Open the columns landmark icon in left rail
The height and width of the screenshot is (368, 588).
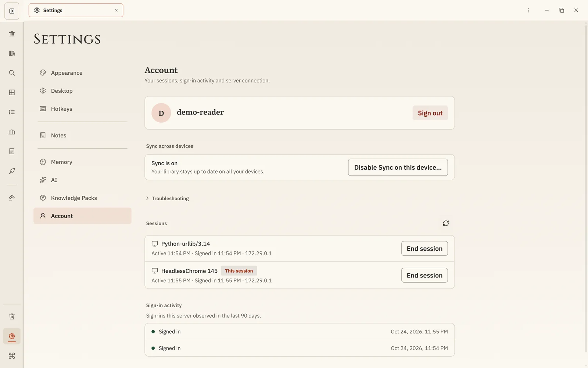[x=12, y=132]
